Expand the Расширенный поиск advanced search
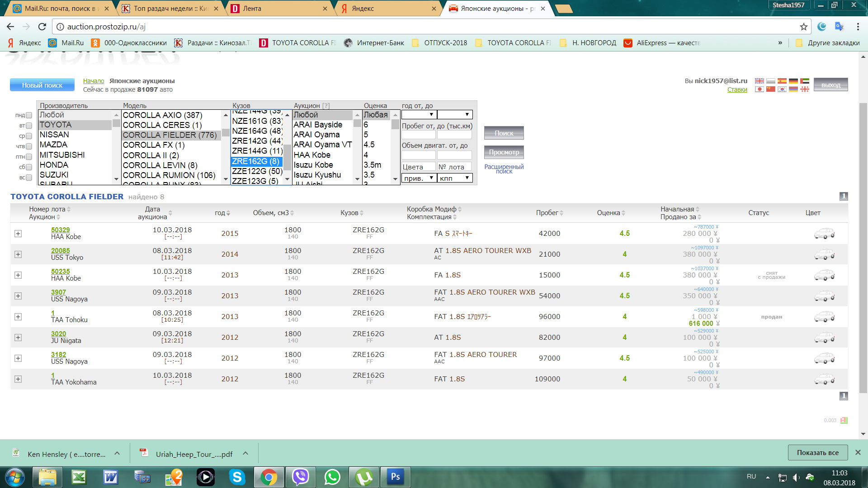Viewport: 868px width, 488px height. [x=504, y=169]
